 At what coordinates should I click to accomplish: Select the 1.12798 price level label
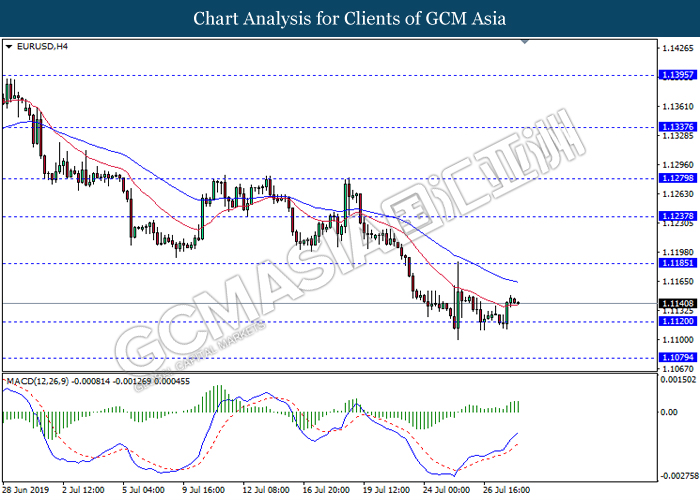[x=678, y=178]
